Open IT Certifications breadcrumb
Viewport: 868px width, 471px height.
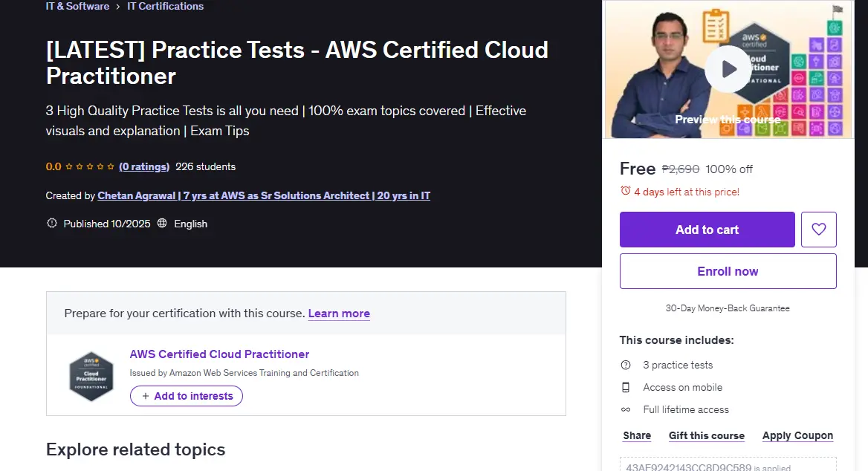166,6
